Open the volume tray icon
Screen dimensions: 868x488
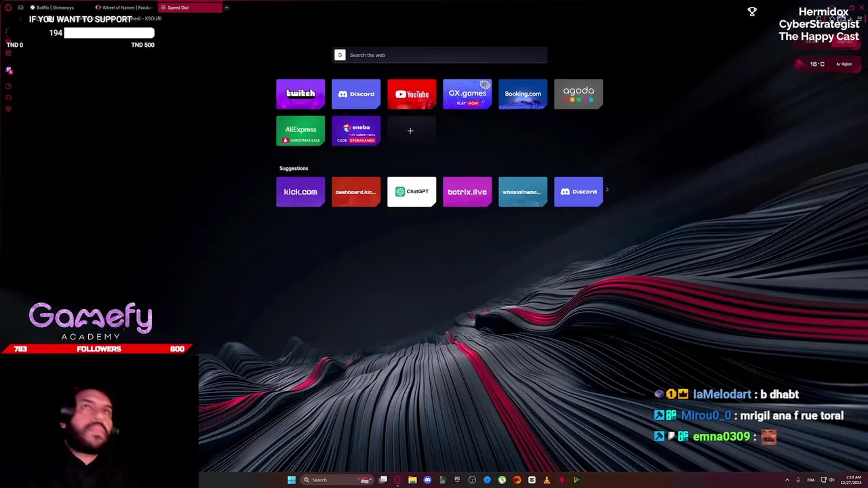832,480
